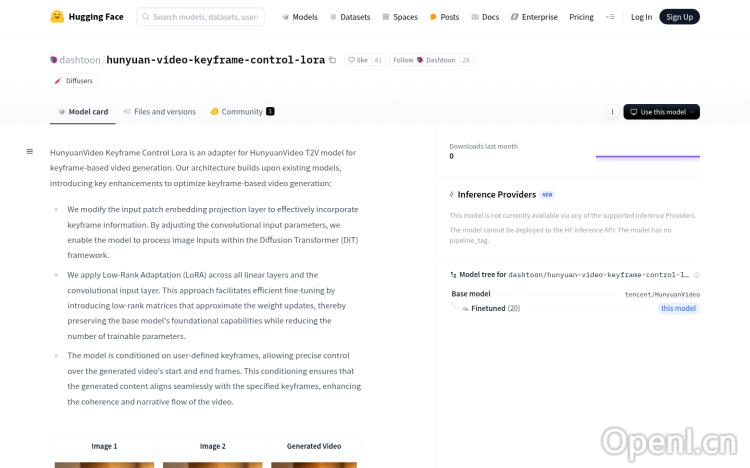
Task: Click the 'this model' badge
Action: click(678, 308)
